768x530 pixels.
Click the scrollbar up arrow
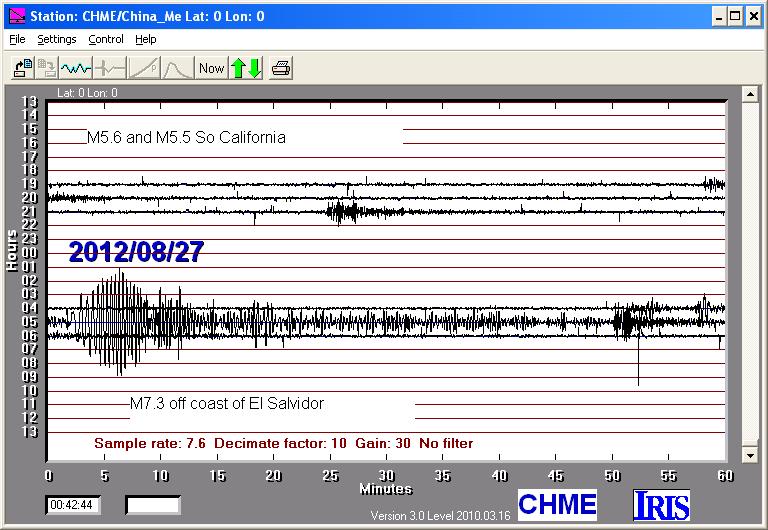pyautogui.click(x=749, y=94)
